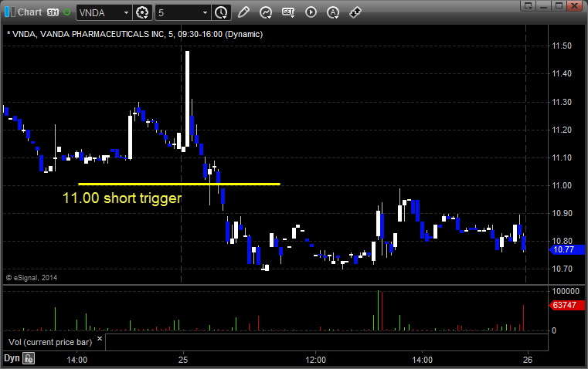Click the 25 date label on time axis

[183, 360]
